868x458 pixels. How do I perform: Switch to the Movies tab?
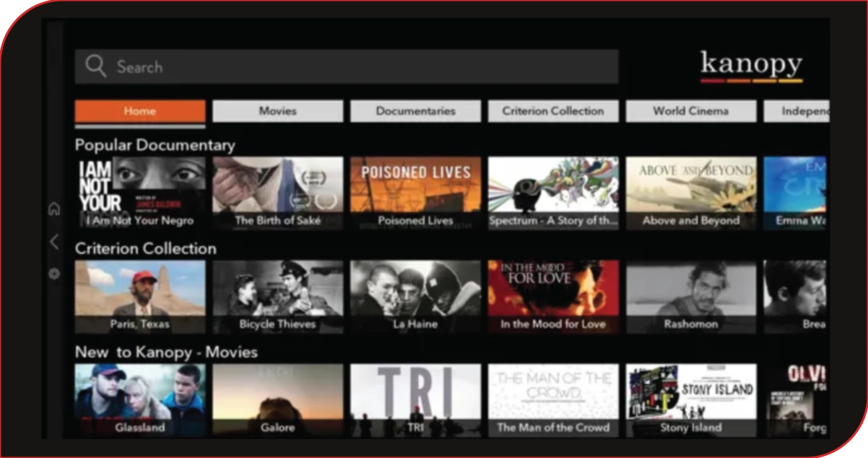[x=277, y=111]
